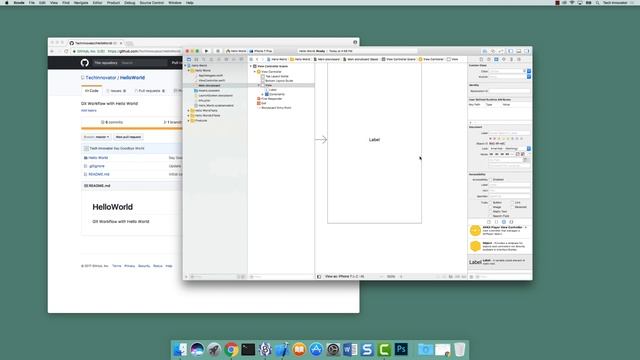
Task: Open the Class dropdown in Custom Class
Action: pos(529,71)
